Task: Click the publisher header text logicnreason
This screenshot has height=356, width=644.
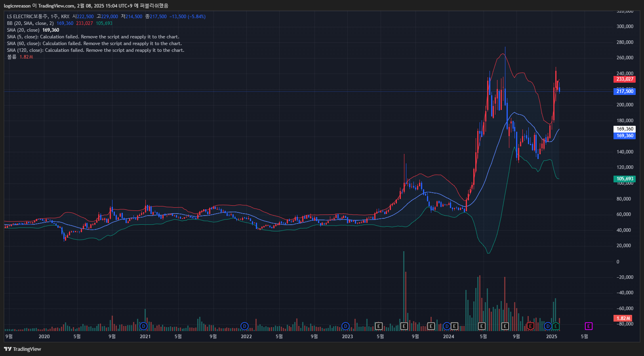Action: pos(17,6)
